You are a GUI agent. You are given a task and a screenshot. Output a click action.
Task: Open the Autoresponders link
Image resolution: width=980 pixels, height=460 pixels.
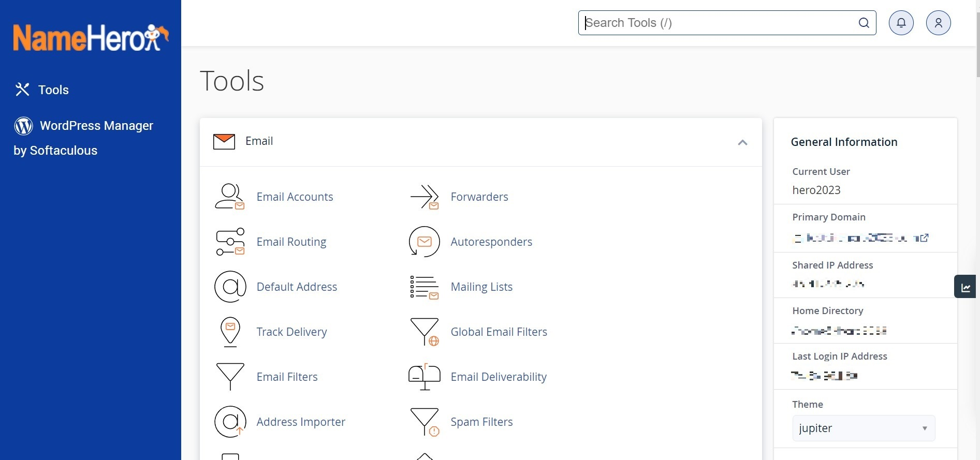[491, 242]
